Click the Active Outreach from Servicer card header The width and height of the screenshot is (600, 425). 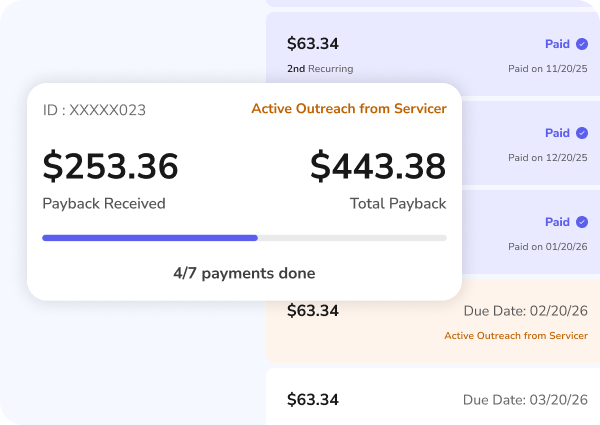coord(348,109)
